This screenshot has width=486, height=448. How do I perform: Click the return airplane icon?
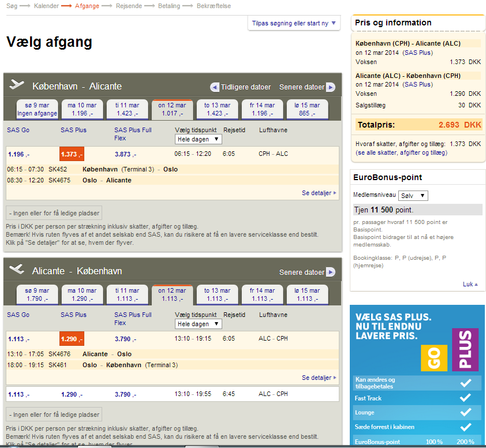(x=17, y=270)
